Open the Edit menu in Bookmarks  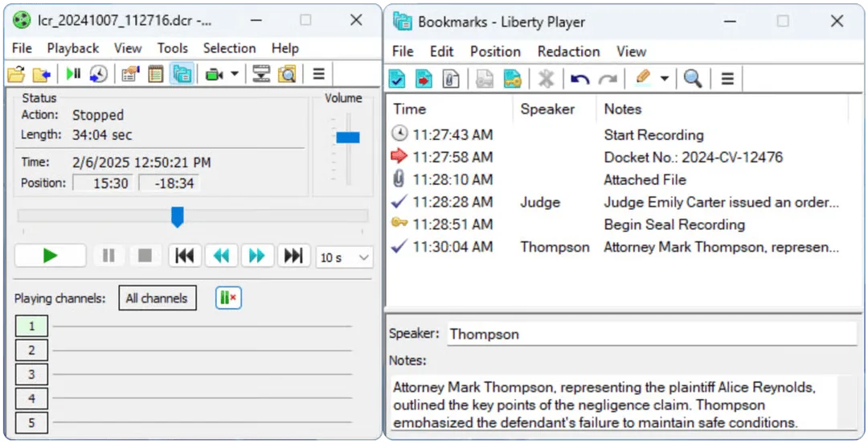442,51
